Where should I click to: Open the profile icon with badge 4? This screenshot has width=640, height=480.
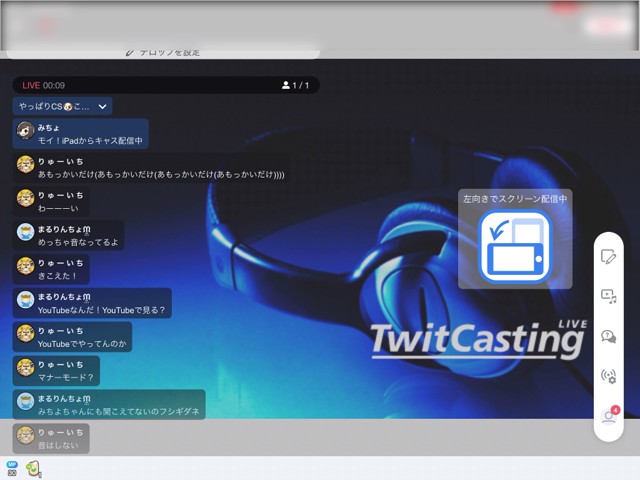click(x=610, y=415)
